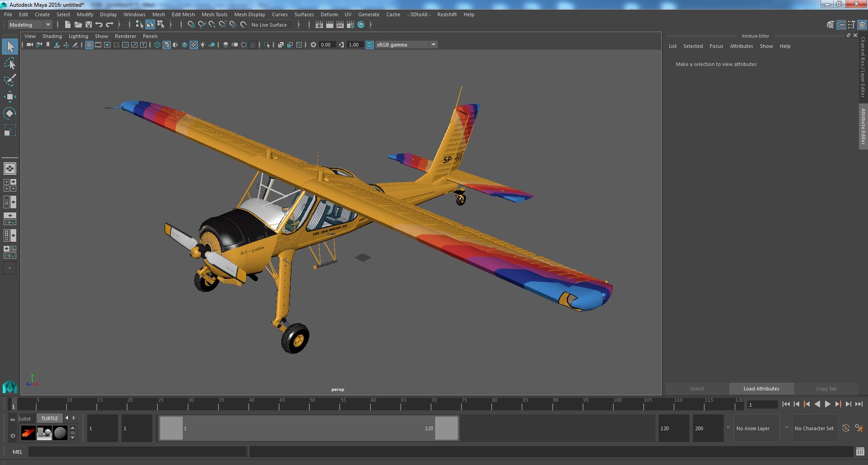Open the Hypershade with the blue sphere icon

coord(361,25)
